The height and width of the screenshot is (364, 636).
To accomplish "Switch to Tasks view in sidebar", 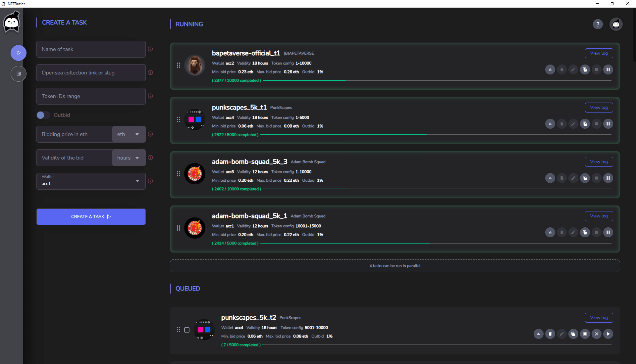I will [19, 53].
